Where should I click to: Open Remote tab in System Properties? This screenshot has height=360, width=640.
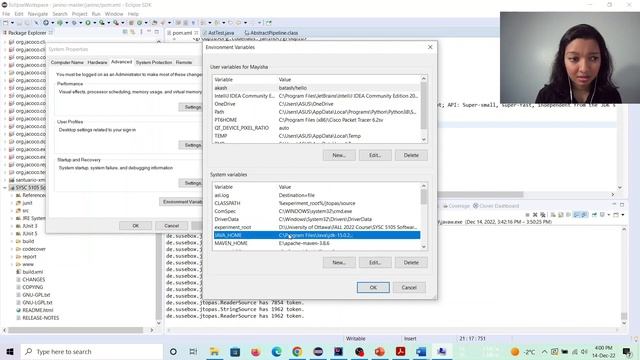184,62
